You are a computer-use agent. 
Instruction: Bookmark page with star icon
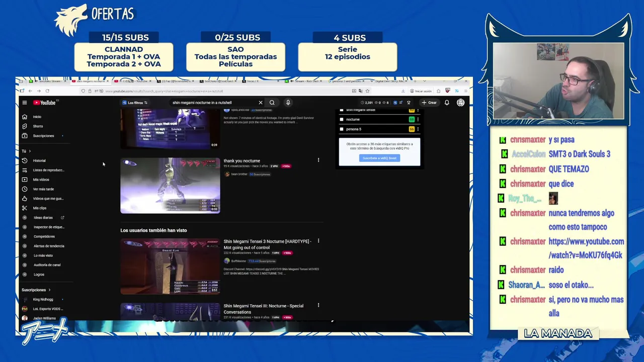coord(367,91)
